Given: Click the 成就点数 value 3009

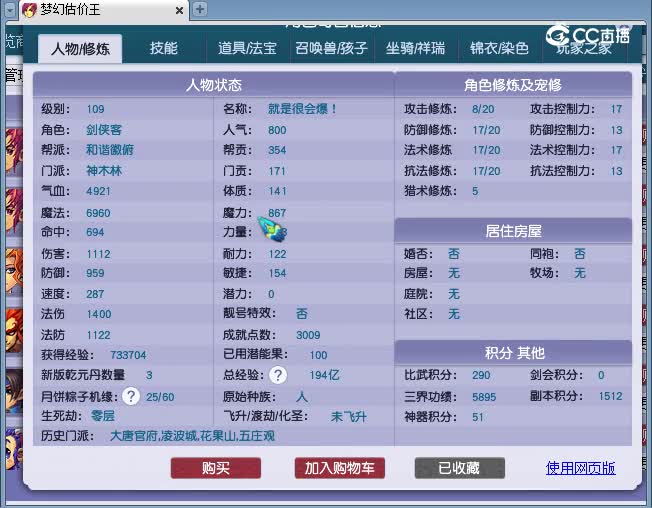Looking at the screenshot, I should pos(308,335).
